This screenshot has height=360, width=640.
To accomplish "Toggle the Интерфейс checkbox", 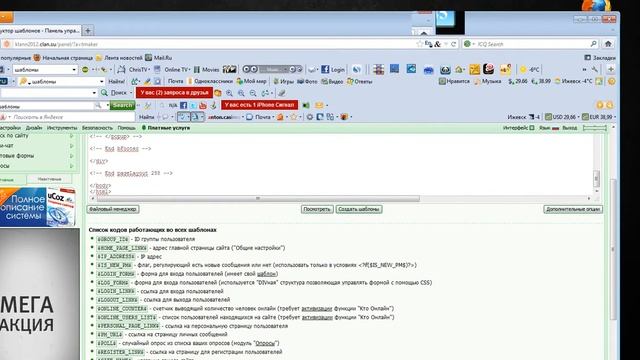I will pos(532,128).
